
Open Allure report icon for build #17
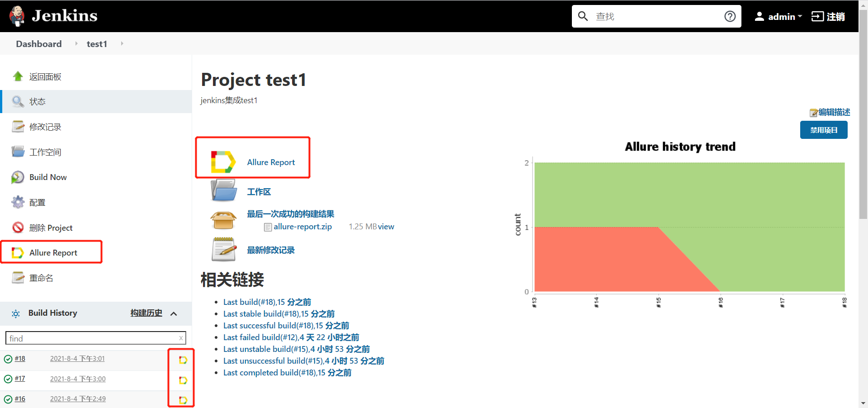183,380
